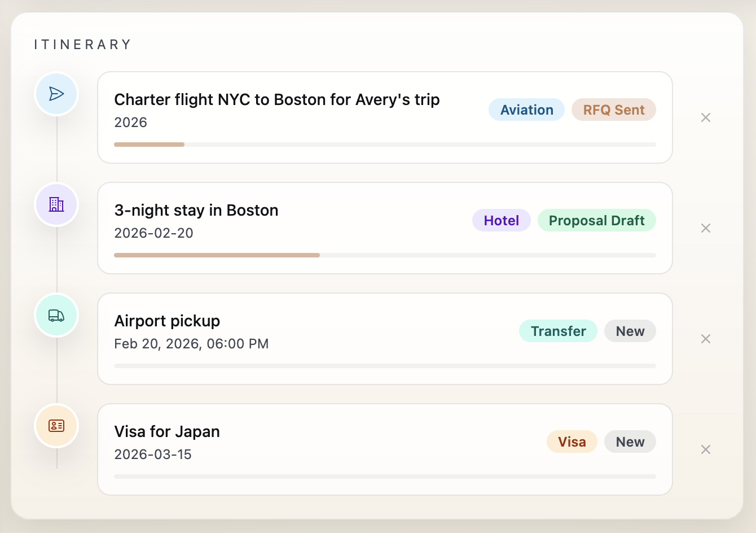Dismiss the Airport pickup item
This screenshot has height=533, width=756.
pyautogui.click(x=706, y=339)
